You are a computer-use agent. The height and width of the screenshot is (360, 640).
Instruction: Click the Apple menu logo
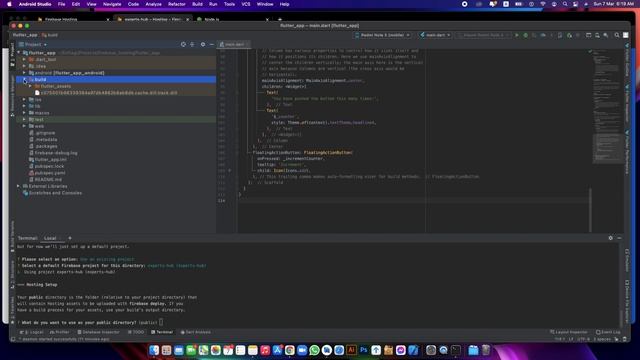point(9,4)
